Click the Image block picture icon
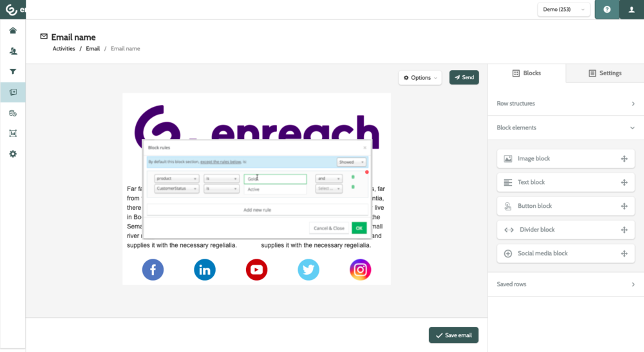 click(x=508, y=159)
